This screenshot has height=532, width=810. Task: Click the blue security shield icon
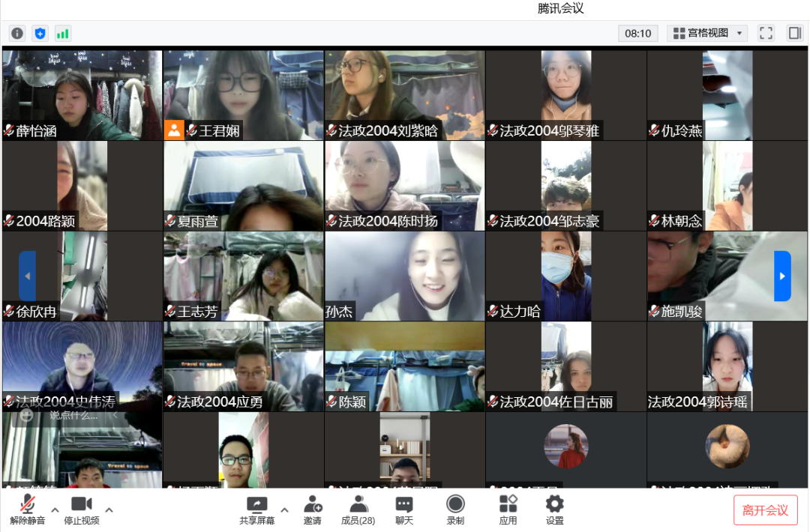(x=40, y=33)
